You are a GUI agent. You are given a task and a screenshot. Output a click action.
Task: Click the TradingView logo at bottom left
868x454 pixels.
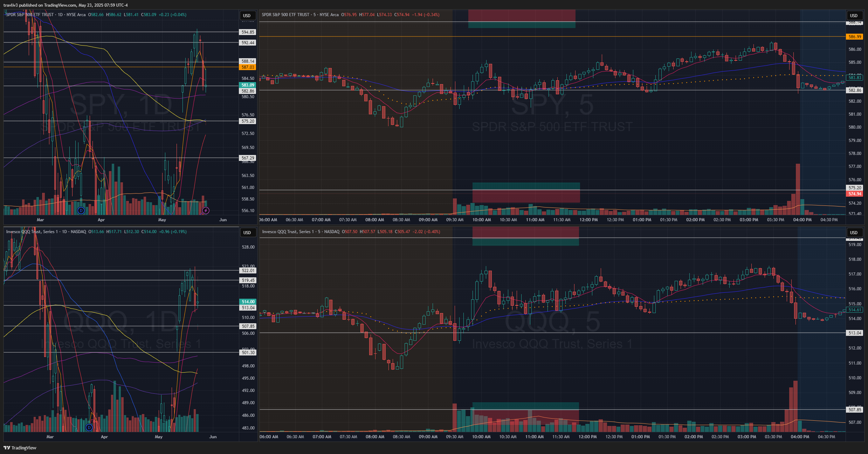[x=20, y=448]
